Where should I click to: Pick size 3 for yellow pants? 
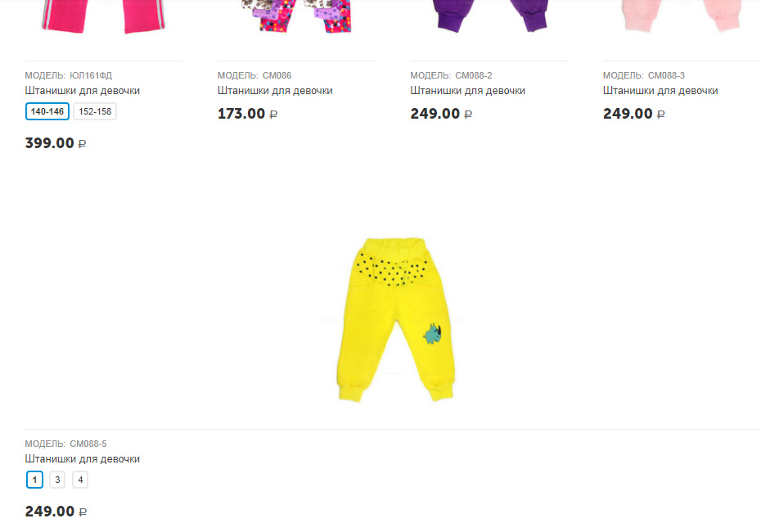[x=57, y=480]
